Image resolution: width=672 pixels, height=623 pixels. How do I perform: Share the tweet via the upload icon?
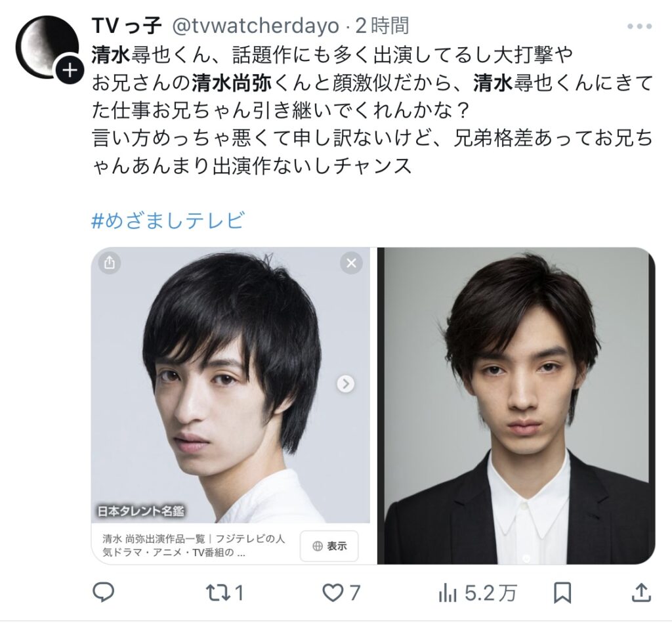641,593
